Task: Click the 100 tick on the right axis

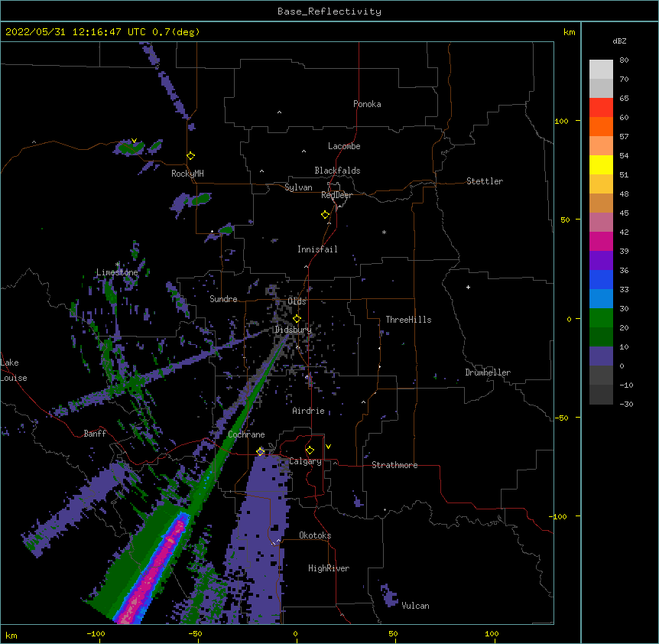Action: [x=561, y=121]
